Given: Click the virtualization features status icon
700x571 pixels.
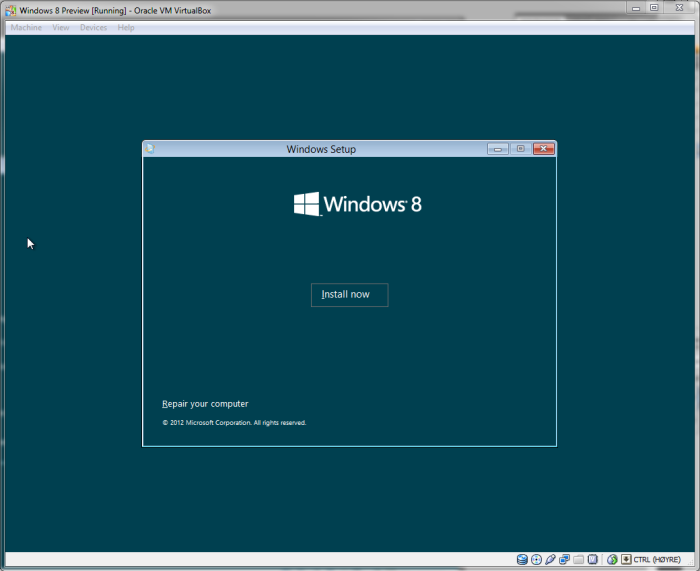Looking at the screenshot, I should pos(592,559).
